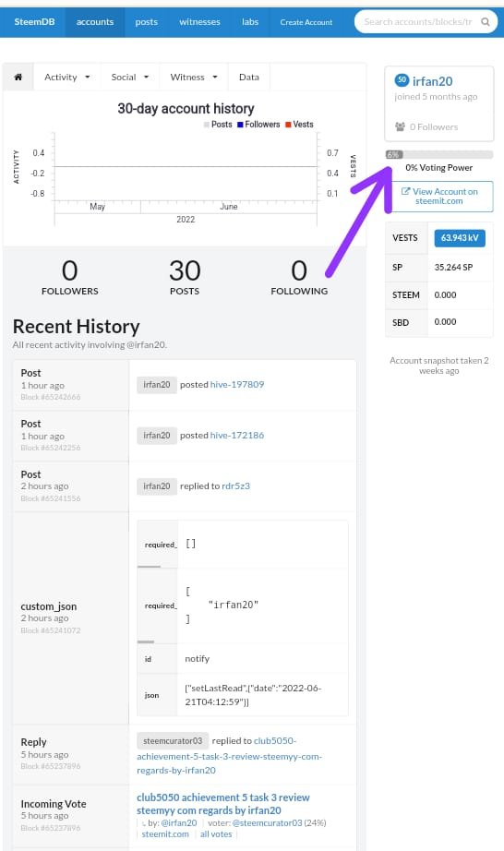Open the home icon tab
The image size is (504, 851).
18,77
